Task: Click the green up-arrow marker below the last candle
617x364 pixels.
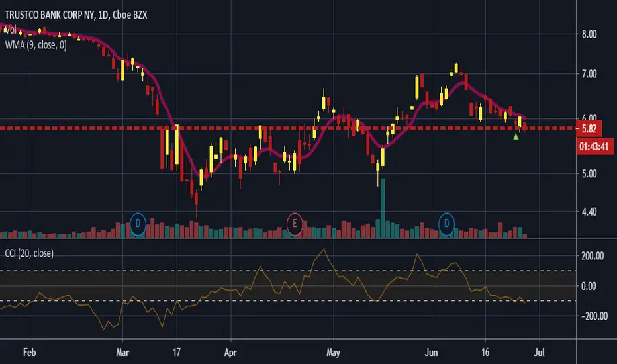Action: click(x=516, y=136)
